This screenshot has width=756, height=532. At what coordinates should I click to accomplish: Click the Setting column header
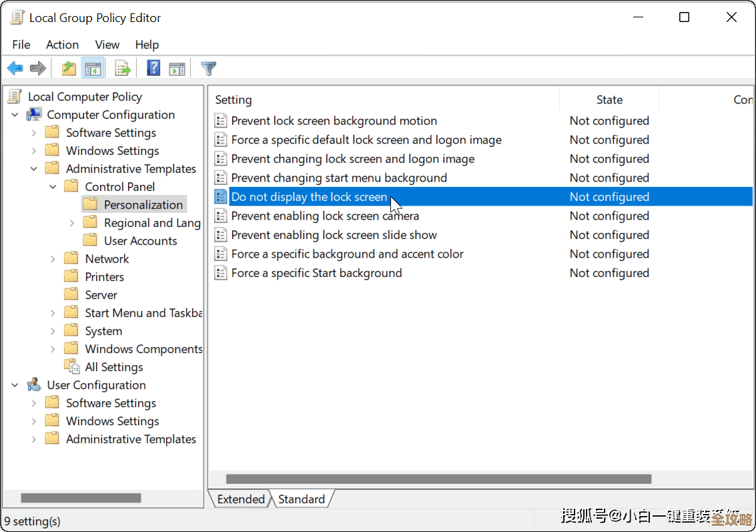(234, 99)
